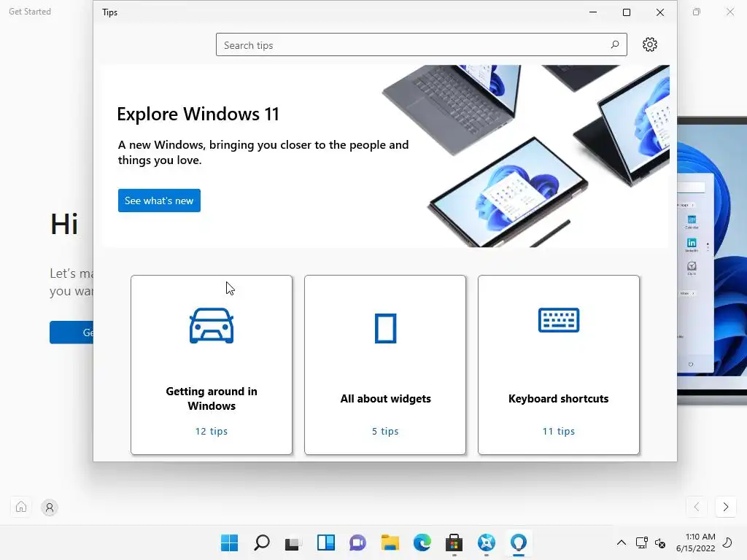Image resolution: width=747 pixels, height=560 pixels.
Task: Minimize the Tips window
Action: [593, 12]
